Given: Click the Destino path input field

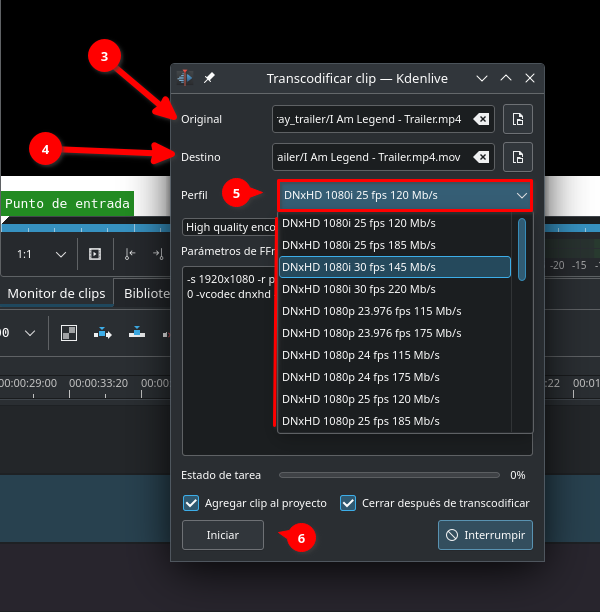Looking at the screenshot, I should pyautogui.click(x=383, y=157).
